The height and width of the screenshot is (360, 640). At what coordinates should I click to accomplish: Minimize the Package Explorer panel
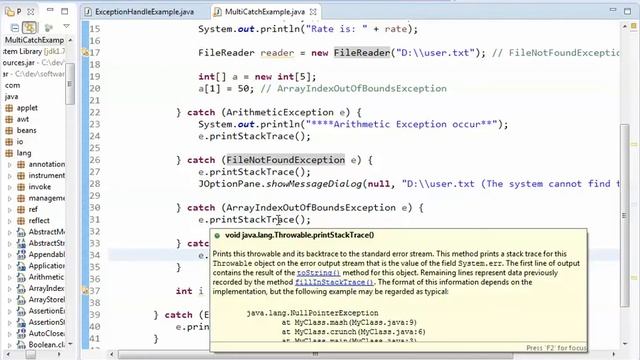(50, 10)
